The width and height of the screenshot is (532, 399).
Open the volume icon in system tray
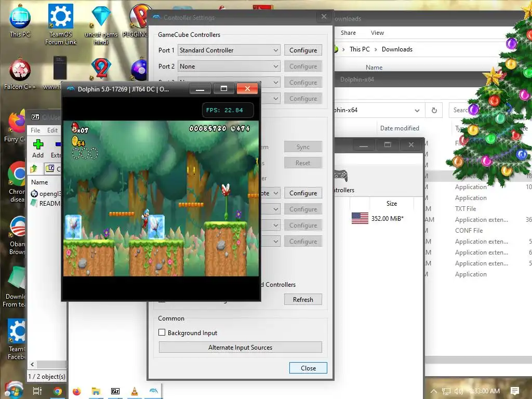click(x=458, y=391)
